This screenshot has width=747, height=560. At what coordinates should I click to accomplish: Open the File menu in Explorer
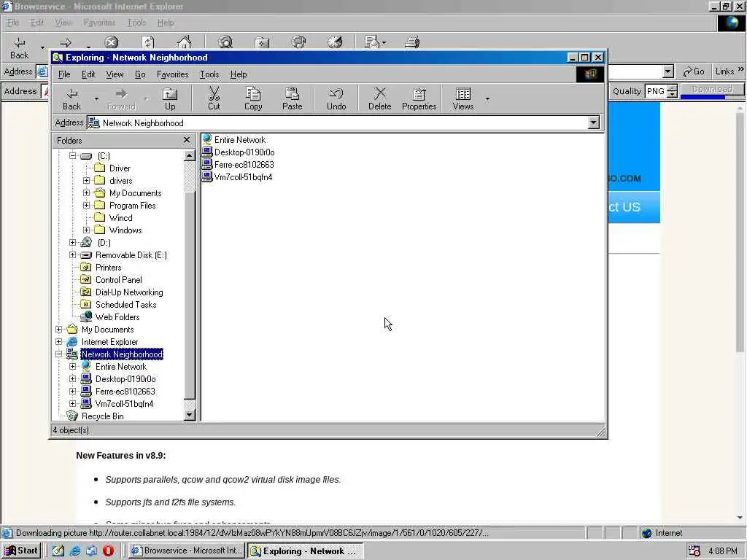point(64,74)
